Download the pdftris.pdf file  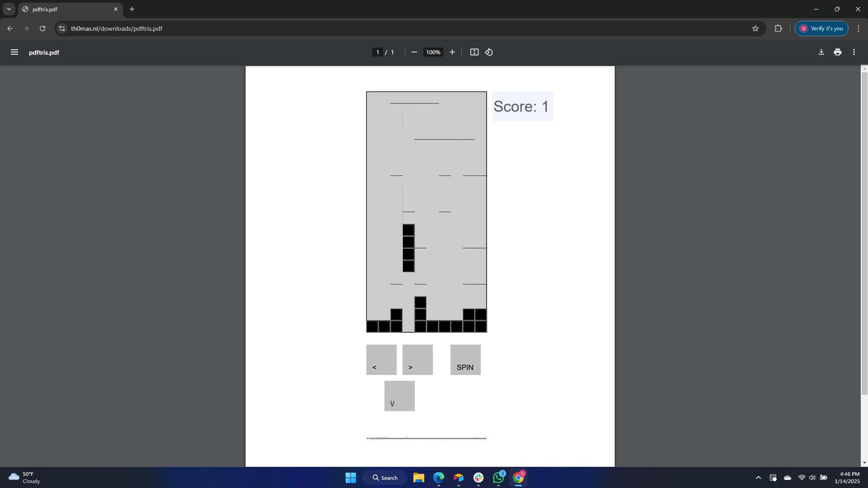click(x=821, y=52)
